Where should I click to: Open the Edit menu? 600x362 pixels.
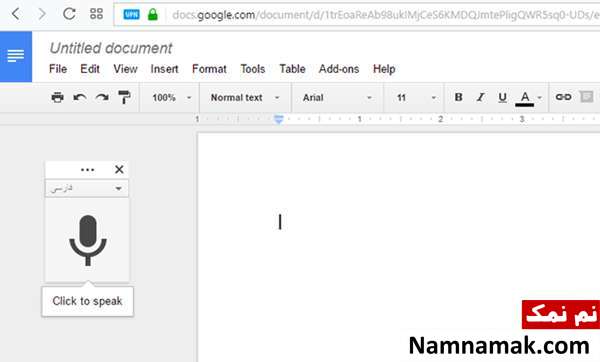(x=90, y=69)
